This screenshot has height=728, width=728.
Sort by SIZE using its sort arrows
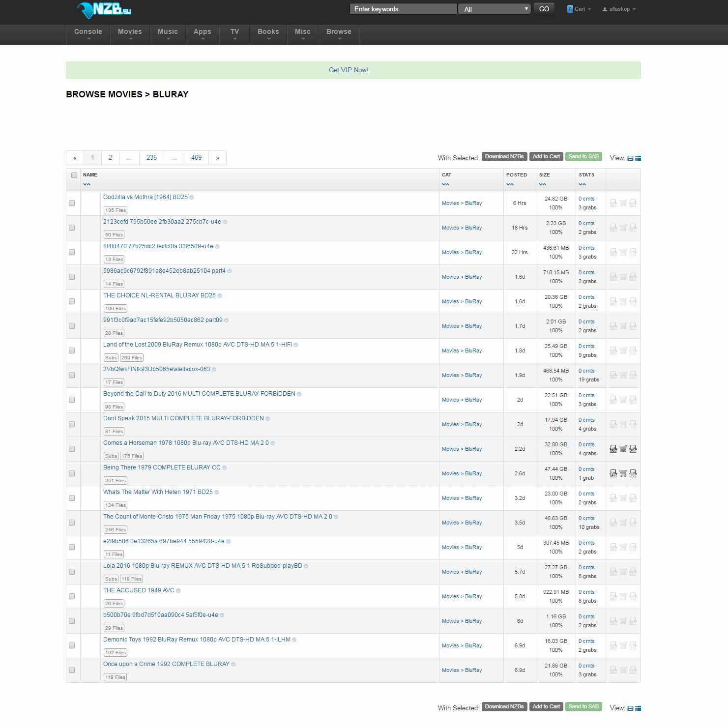pyautogui.click(x=543, y=184)
